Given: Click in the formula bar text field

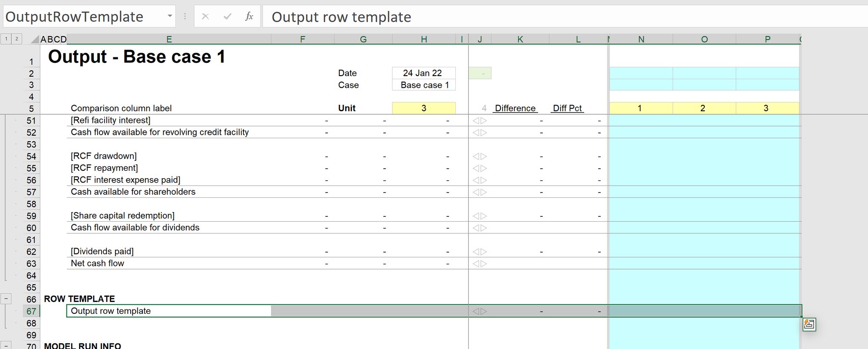Looking at the screenshot, I should (x=564, y=17).
